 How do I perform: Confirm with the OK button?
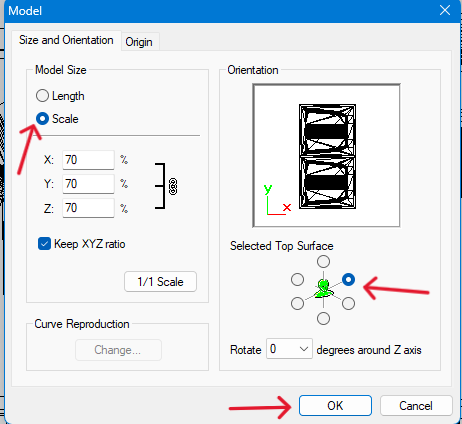[x=335, y=406]
